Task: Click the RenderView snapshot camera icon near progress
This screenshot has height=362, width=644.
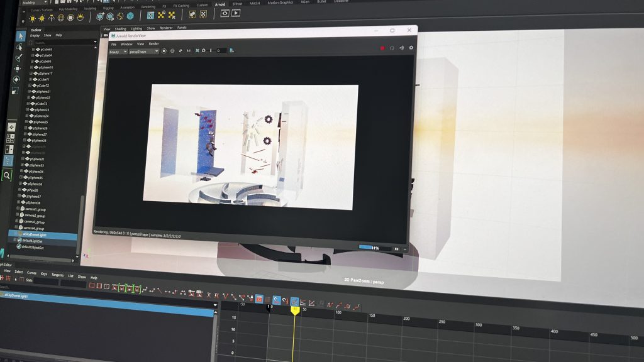Action: pos(396,249)
